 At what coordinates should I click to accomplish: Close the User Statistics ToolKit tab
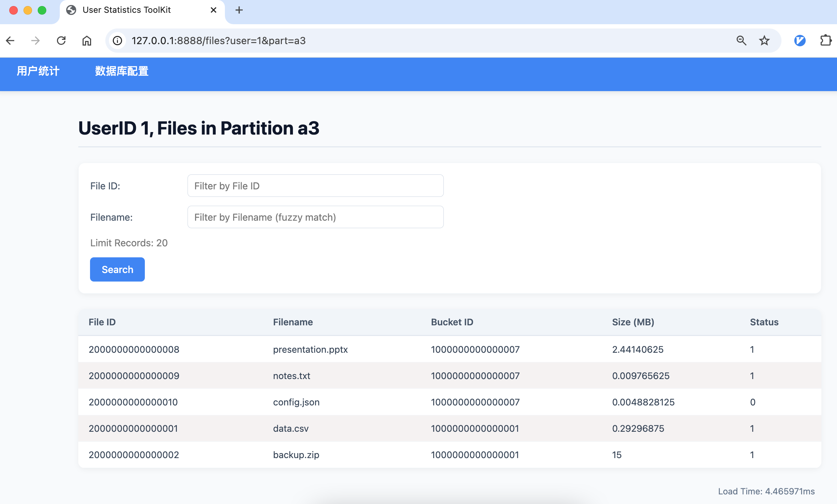[x=214, y=10]
